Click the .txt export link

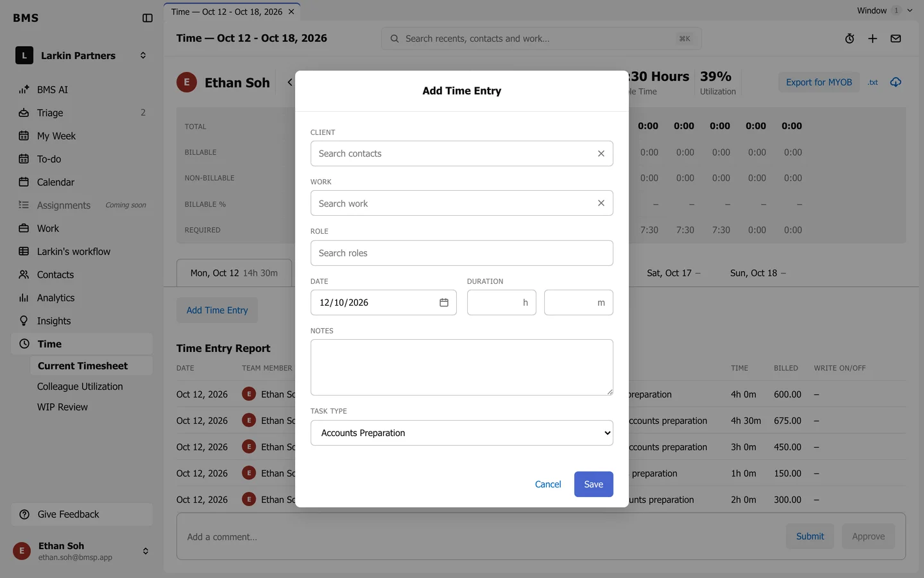[x=873, y=82]
